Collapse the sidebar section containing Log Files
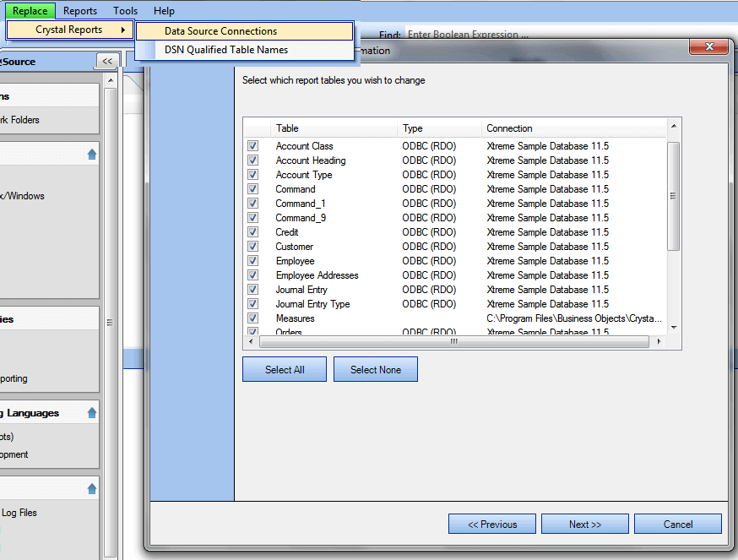Screen dimensions: 738x560 [x=91, y=489]
